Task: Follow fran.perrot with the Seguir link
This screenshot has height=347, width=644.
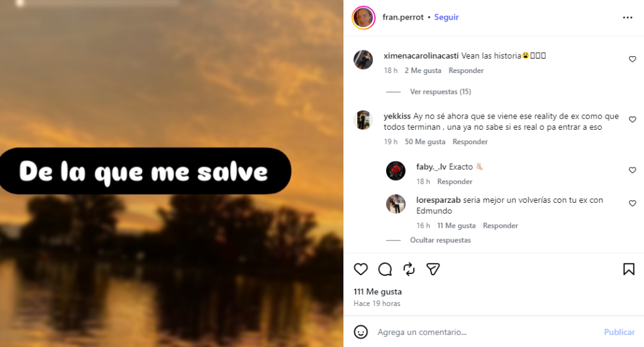Action: [x=447, y=17]
